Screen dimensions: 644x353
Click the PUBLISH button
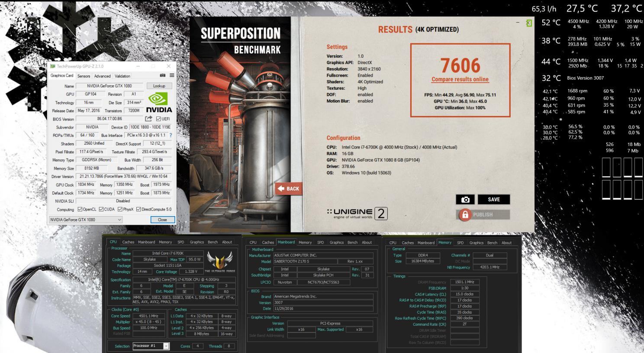483,214
